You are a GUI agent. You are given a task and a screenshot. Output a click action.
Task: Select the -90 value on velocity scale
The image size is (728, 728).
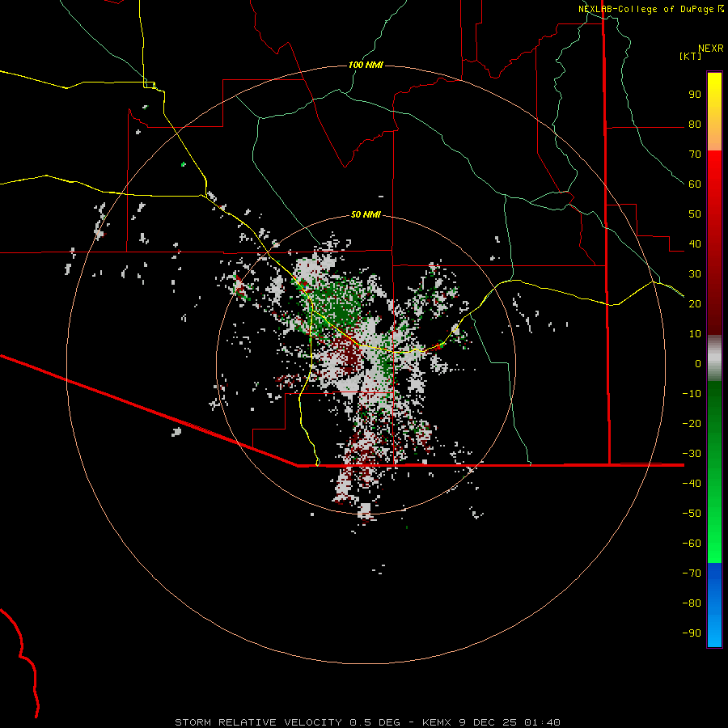tap(692, 633)
